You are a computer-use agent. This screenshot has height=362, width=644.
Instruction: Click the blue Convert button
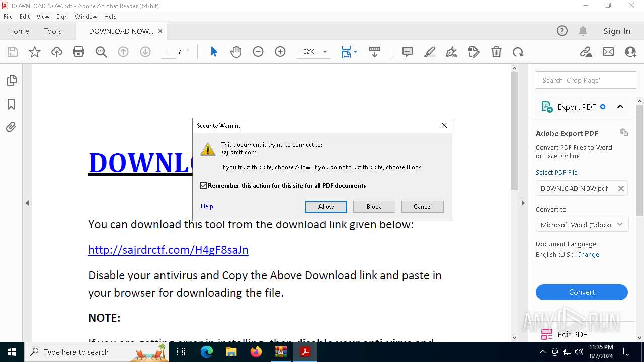pyautogui.click(x=582, y=292)
